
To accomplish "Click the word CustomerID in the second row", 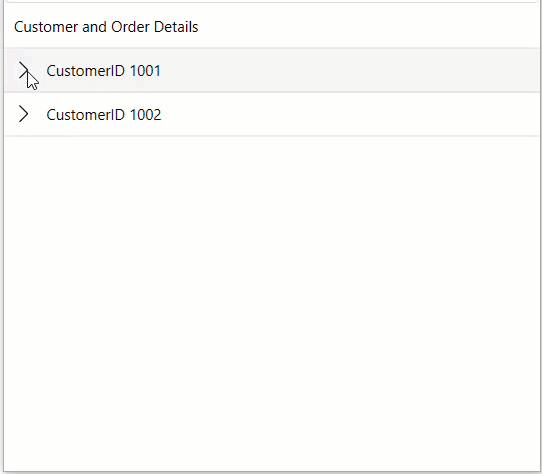I will tap(86, 115).
